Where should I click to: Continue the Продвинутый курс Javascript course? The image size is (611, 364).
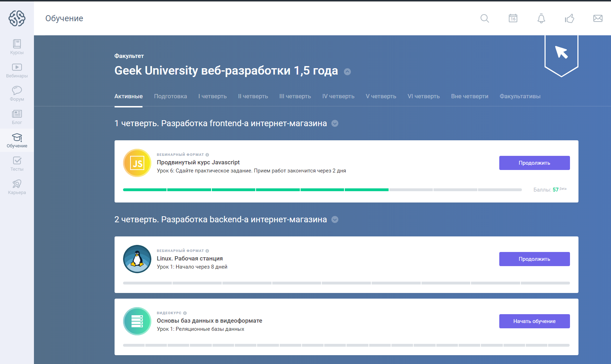(x=534, y=163)
